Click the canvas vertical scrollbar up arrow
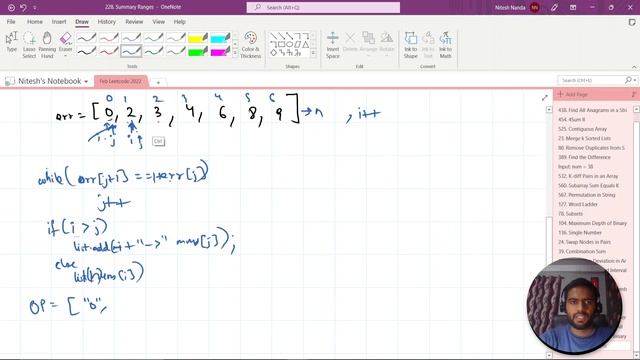 click(549, 109)
